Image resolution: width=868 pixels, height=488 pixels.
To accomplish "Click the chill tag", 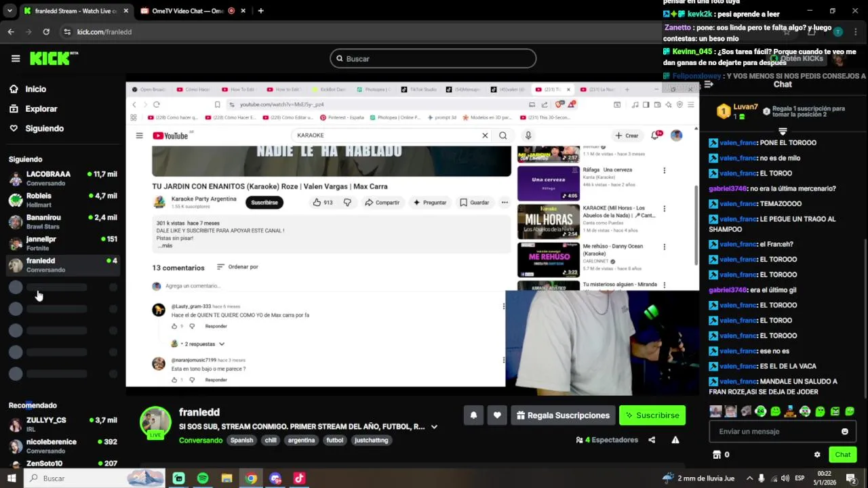I will pos(271,441).
